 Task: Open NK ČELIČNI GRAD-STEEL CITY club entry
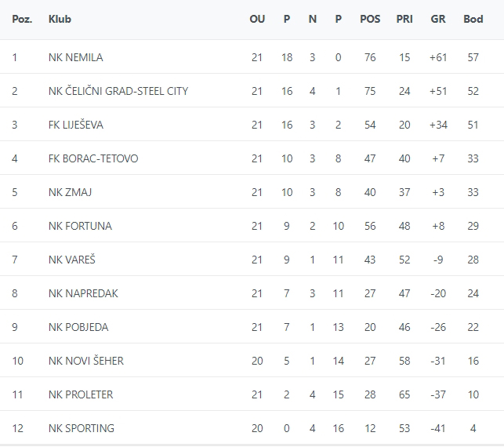[x=118, y=91]
